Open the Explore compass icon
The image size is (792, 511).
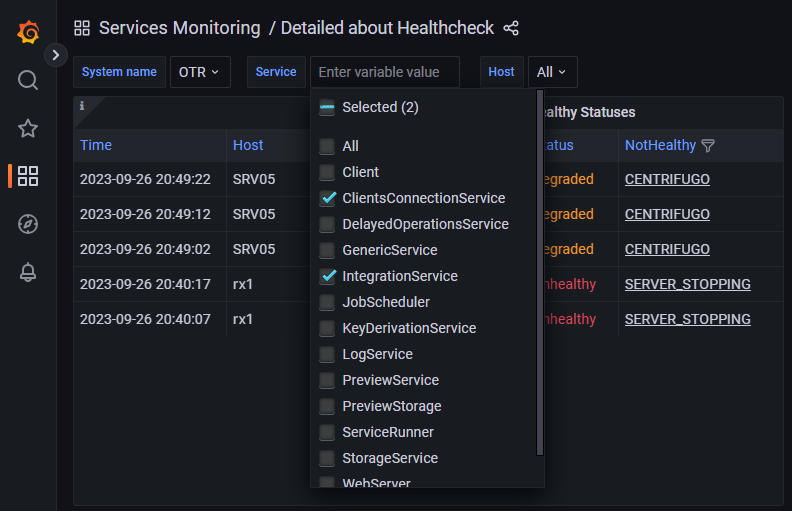pos(28,224)
